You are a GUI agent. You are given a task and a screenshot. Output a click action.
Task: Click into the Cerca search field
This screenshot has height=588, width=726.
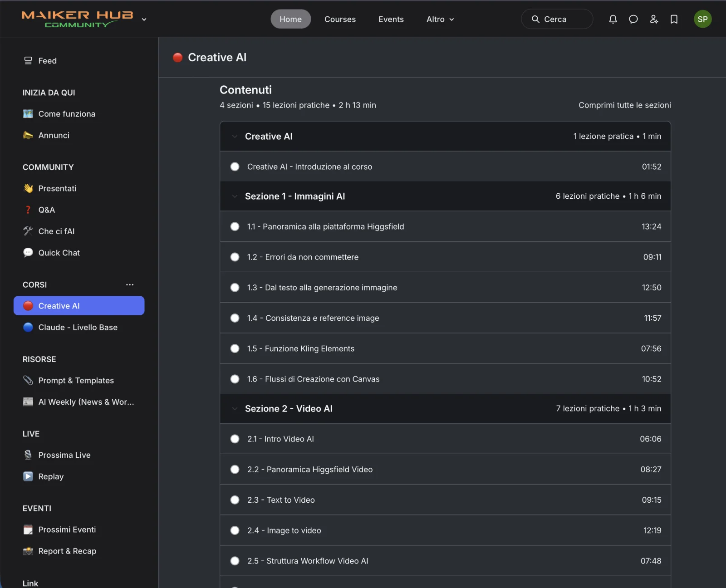tap(557, 19)
